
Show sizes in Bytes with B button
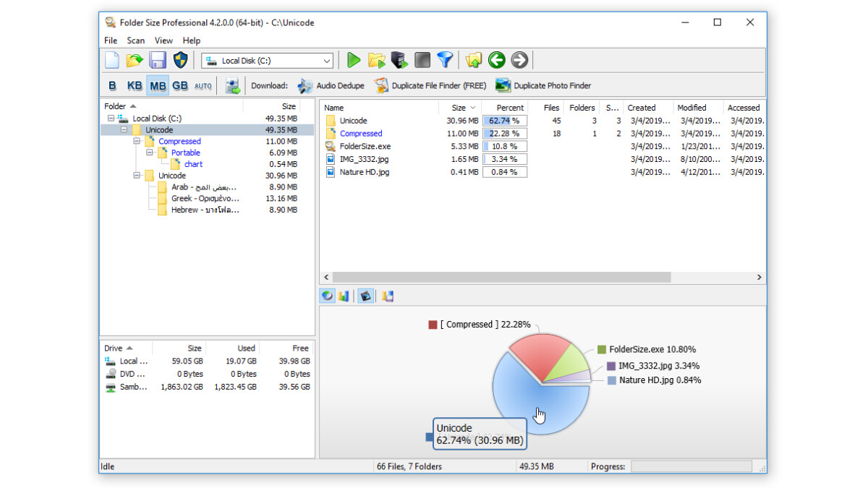[x=112, y=86]
